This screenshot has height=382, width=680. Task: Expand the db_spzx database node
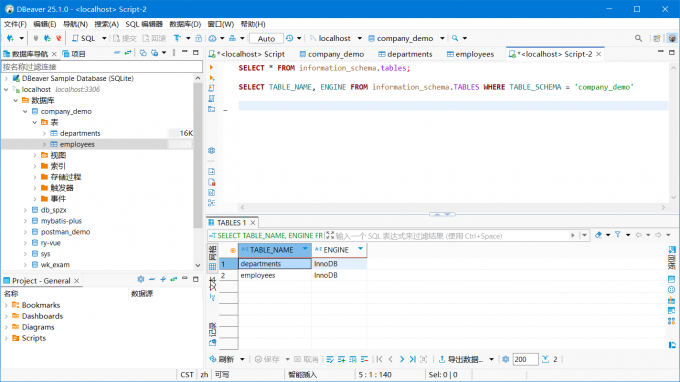(25, 210)
